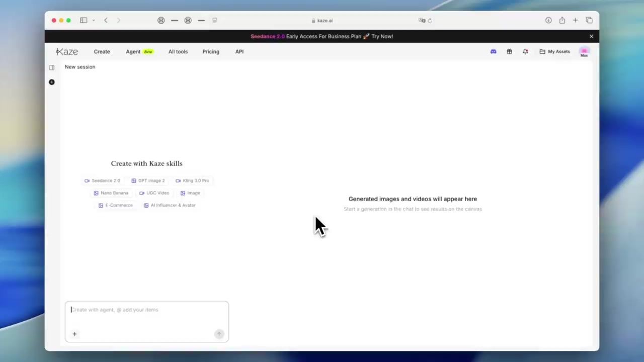
Task: Show Safari tab overview
Action: point(589,20)
